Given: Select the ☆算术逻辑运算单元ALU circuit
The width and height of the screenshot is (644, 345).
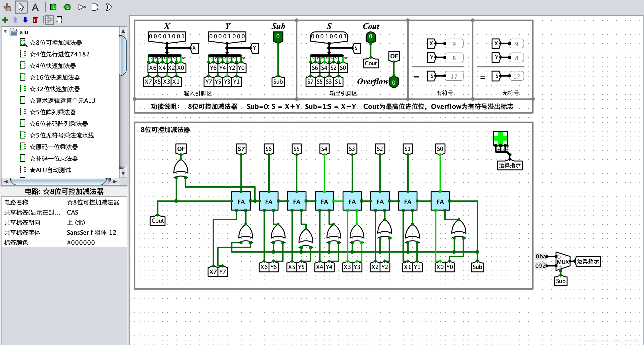Looking at the screenshot, I should click(x=64, y=101).
